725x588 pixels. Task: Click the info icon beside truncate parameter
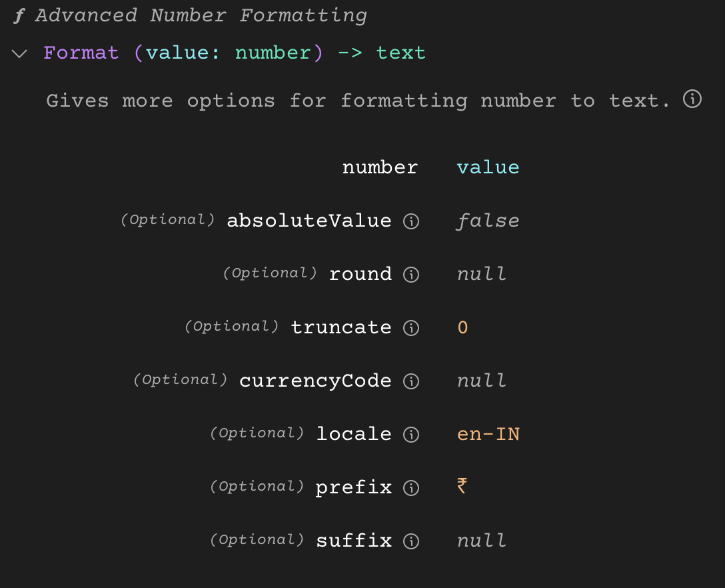pyautogui.click(x=411, y=328)
